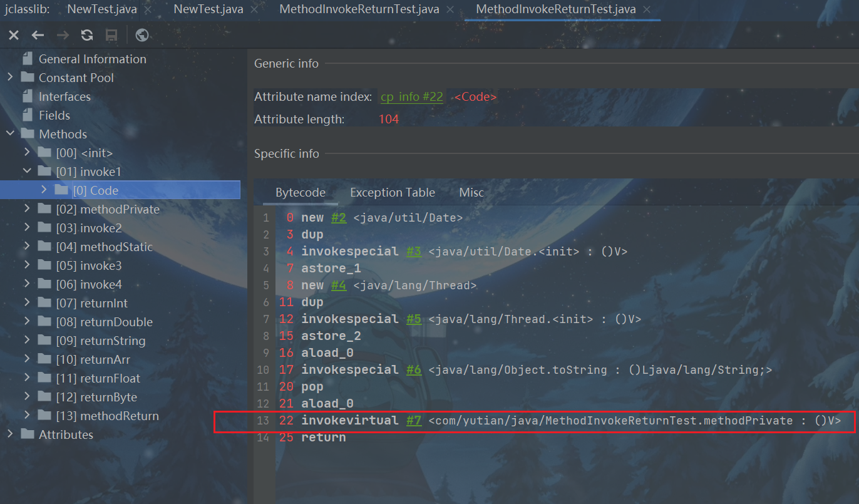Image resolution: width=859 pixels, height=504 pixels.
Task: Follow the cp_info #22 link
Action: point(411,97)
